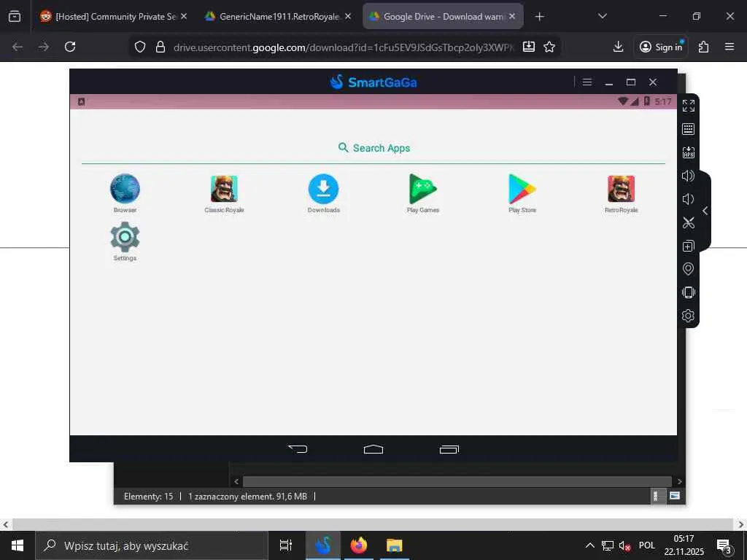Click the install page as app icon
Screen dimensions: 747x560
529,47
